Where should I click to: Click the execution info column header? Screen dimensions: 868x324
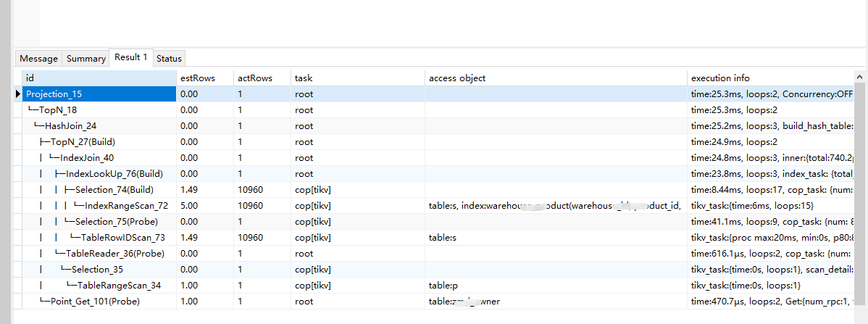pyautogui.click(x=769, y=78)
